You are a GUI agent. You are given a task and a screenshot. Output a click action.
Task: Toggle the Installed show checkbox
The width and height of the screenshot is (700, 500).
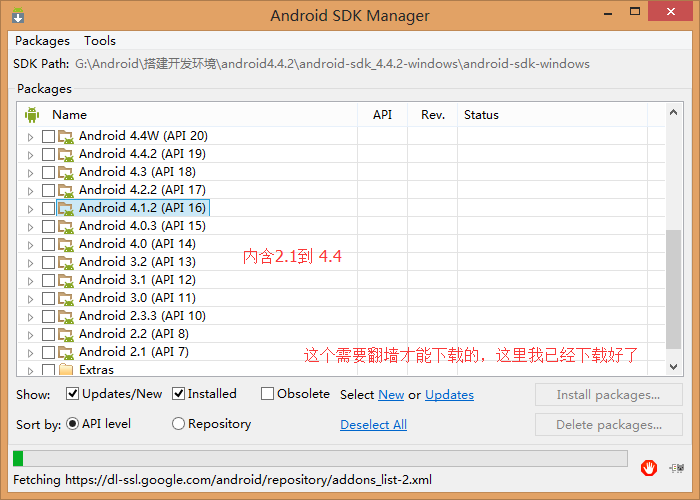178,394
